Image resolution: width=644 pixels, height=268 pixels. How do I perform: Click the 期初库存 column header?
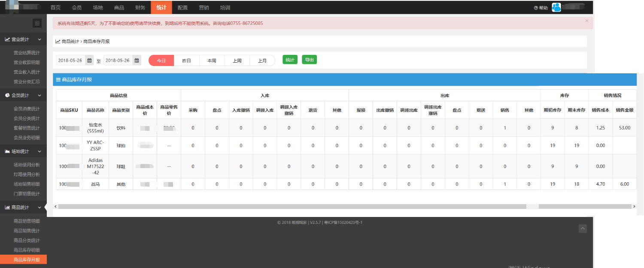coord(553,110)
